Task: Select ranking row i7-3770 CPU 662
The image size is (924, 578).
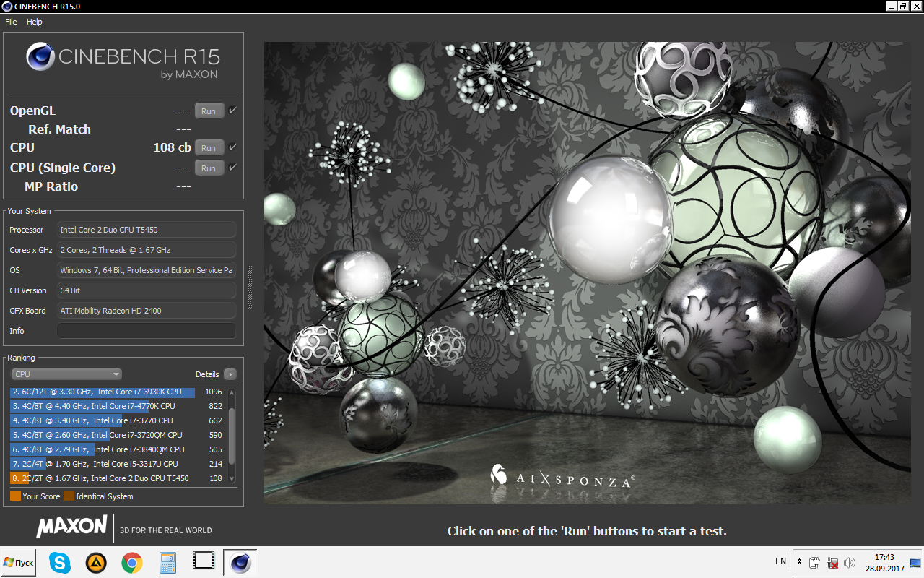Action: click(118, 420)
